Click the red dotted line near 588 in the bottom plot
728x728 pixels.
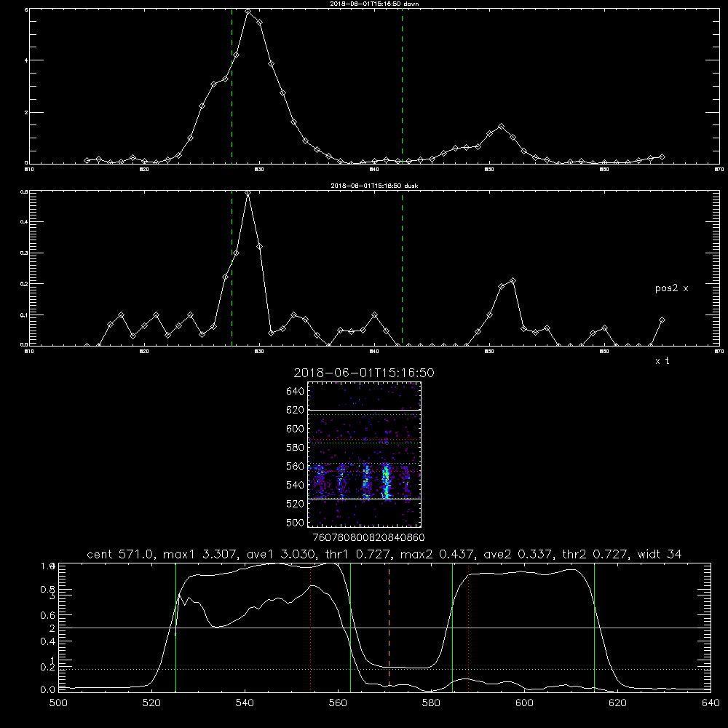(x=468, y=628)
